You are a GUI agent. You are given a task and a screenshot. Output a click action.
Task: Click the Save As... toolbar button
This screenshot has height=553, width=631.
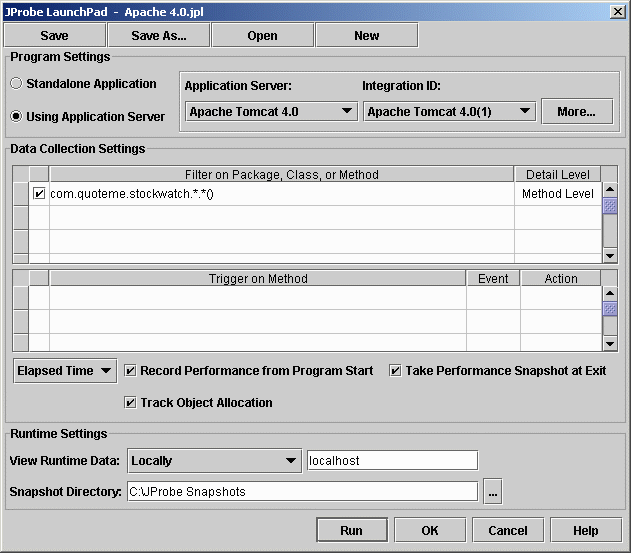click(159, 35)
